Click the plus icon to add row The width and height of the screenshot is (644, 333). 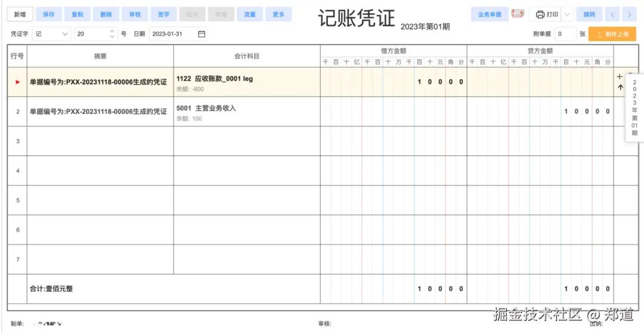pos(620,77)
